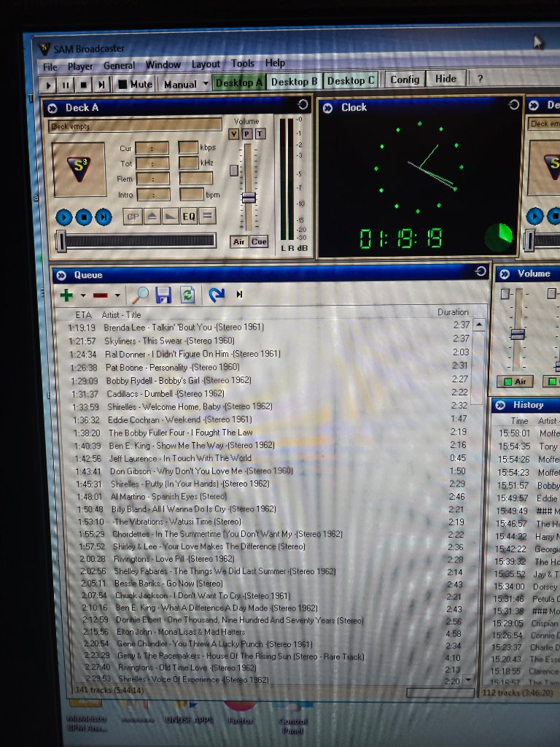Click the red minus Remove from queue icon
560x747 pixels.
pyautogui.click(x=100, y=295)
